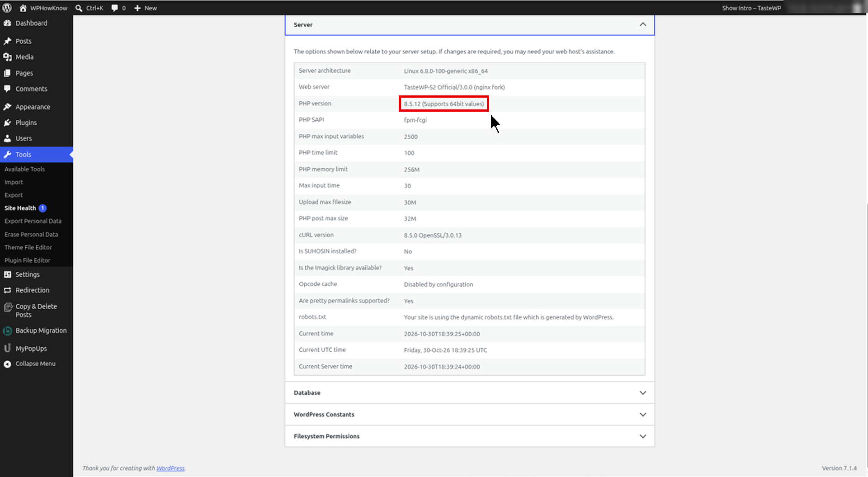
Task: Click the Plugins plug icon
Action: pos(7,123)
